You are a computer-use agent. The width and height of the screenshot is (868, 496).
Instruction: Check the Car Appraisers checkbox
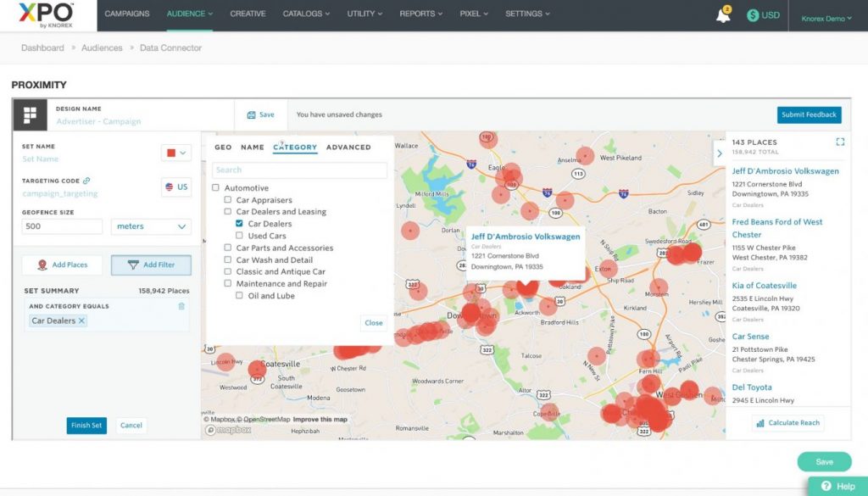pyautogui.click(x=227, y=199)
